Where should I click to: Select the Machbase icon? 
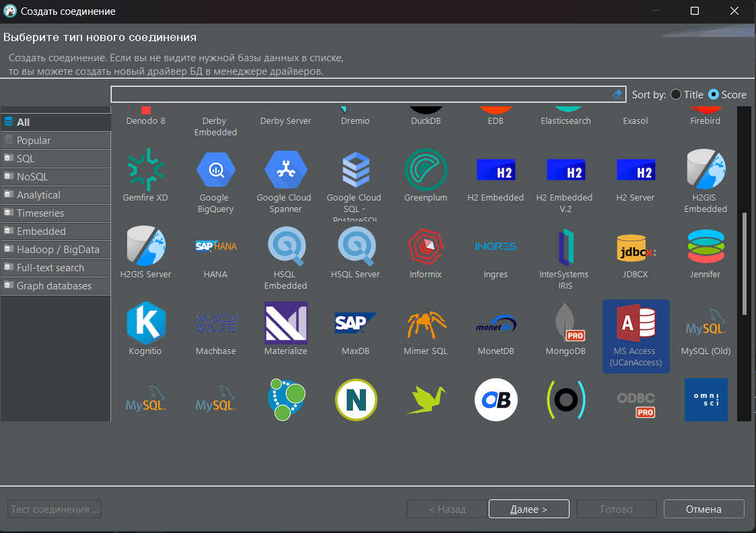coord(215,323)
